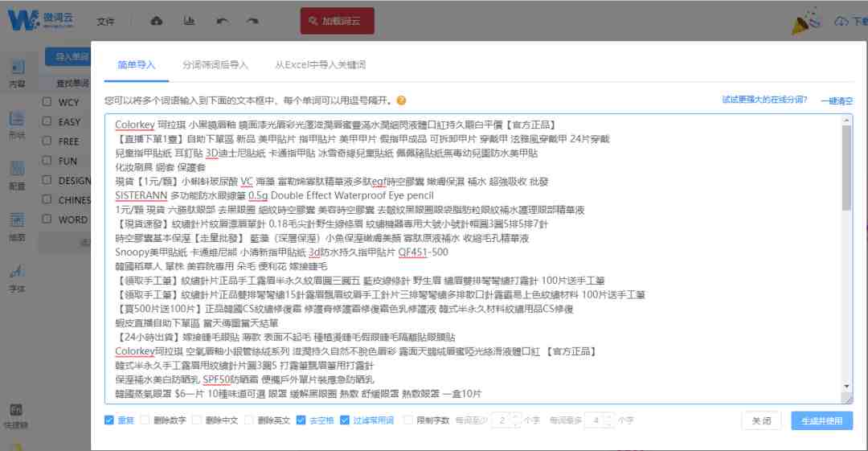
Task: Click the first Colorkey line in text area
Action: (335, 125)
